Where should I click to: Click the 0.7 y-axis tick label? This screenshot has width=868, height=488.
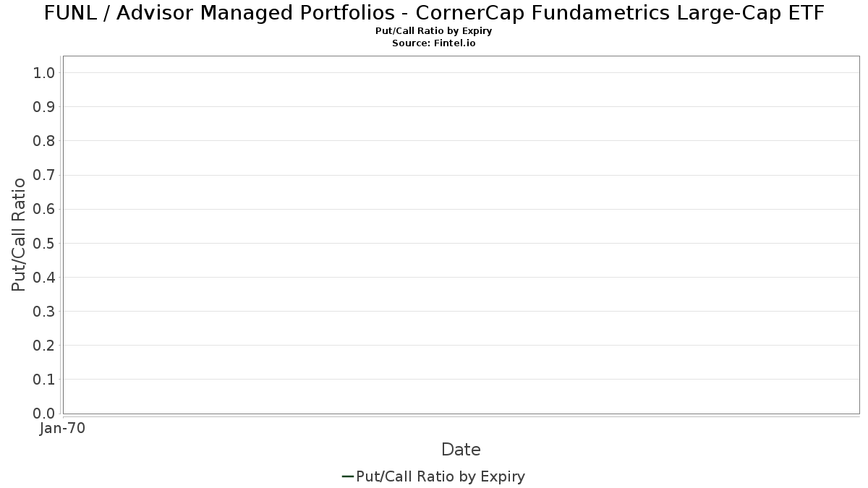coord(44,175)
